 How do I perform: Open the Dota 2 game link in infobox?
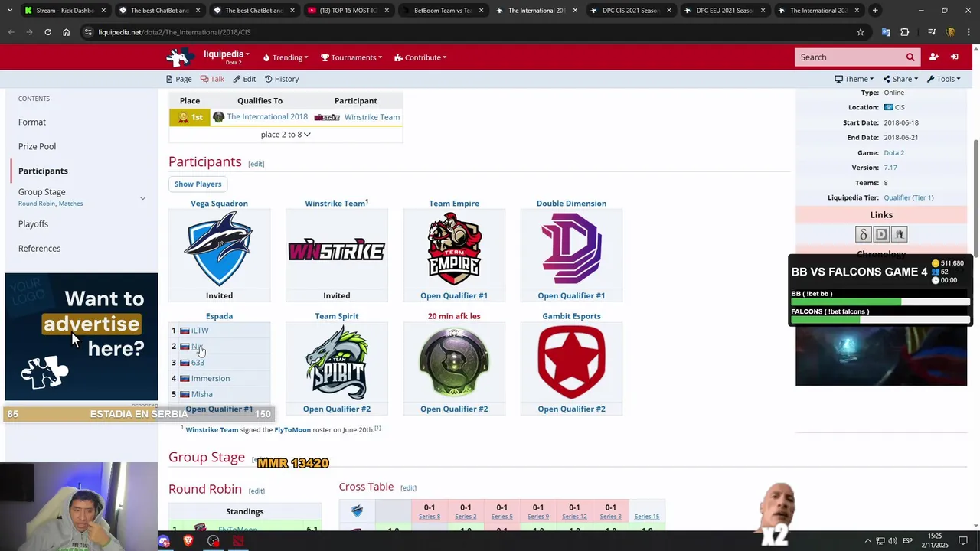pyautogui.click(x=894, y=152)
